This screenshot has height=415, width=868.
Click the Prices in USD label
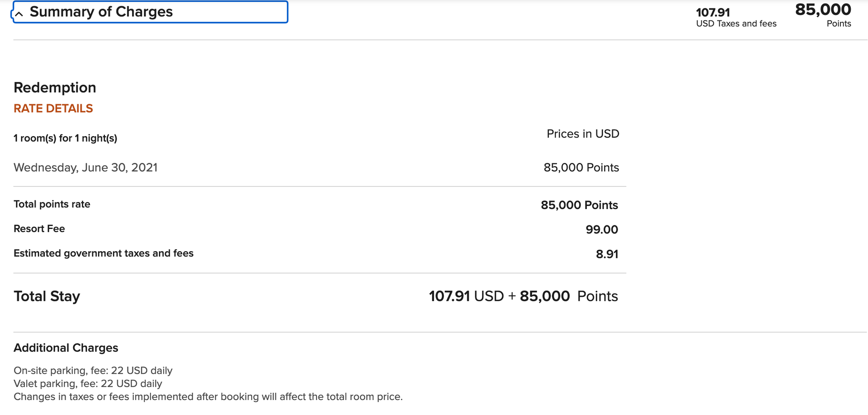(583, 134)
